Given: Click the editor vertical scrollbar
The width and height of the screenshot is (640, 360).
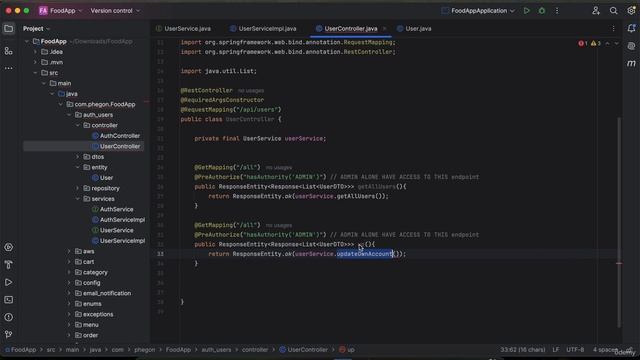Looking at the screenshot, I should (619, 222).
